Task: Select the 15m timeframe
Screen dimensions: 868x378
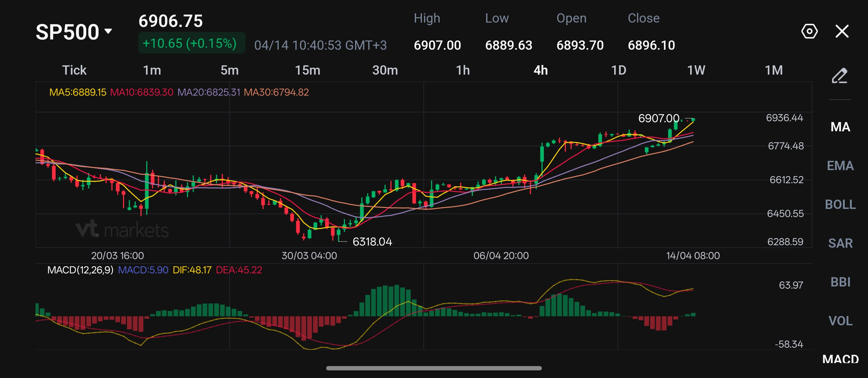Action: pyautogui.click(x=307, y=70)
